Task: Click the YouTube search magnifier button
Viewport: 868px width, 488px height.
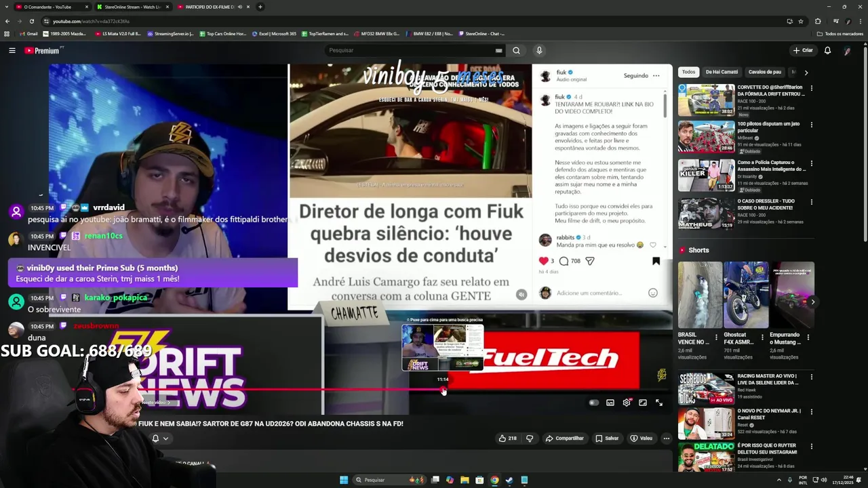Action: (516, 50)
